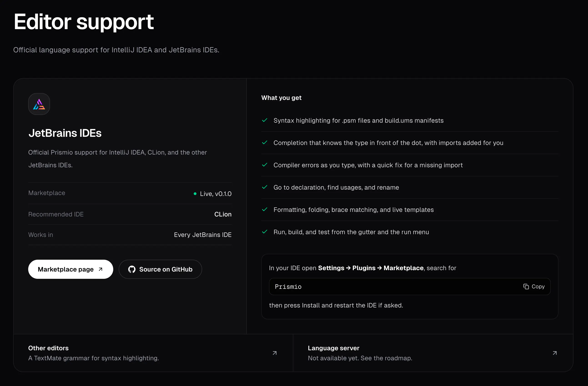Click the checkmark next to Run, build, and test
The height and width of the screenshot is (386, 588).
pos(265,232)
